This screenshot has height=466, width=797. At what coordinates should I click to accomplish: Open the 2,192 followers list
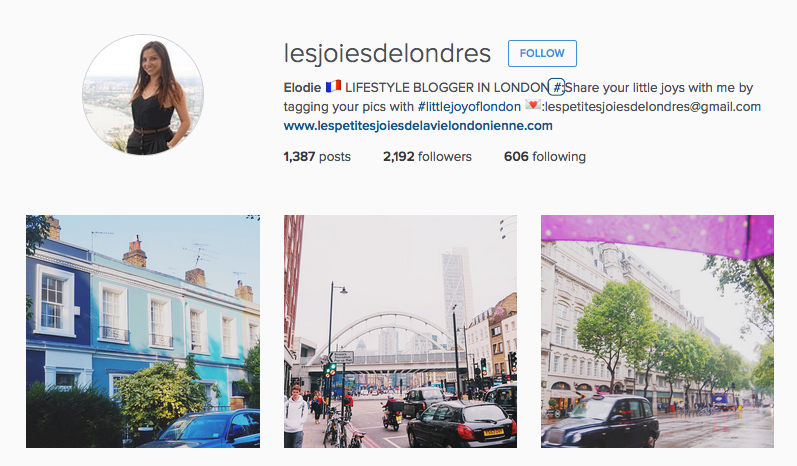427,157
